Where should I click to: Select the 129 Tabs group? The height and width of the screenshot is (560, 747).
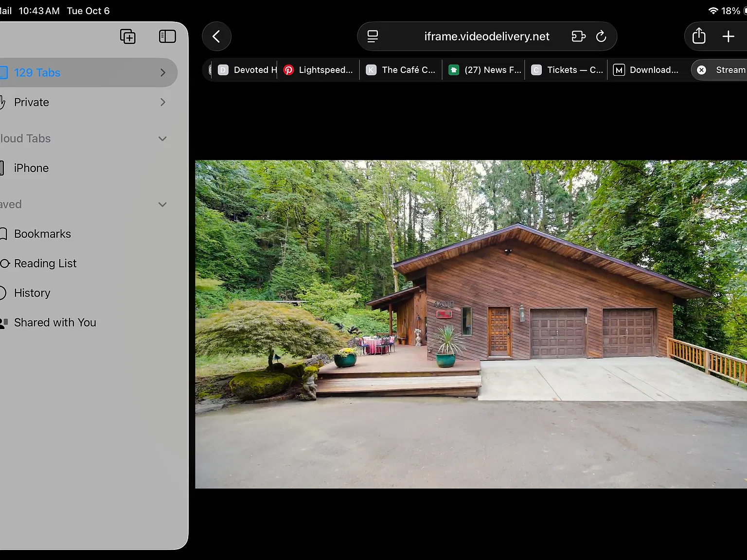(x=88, y=72)
